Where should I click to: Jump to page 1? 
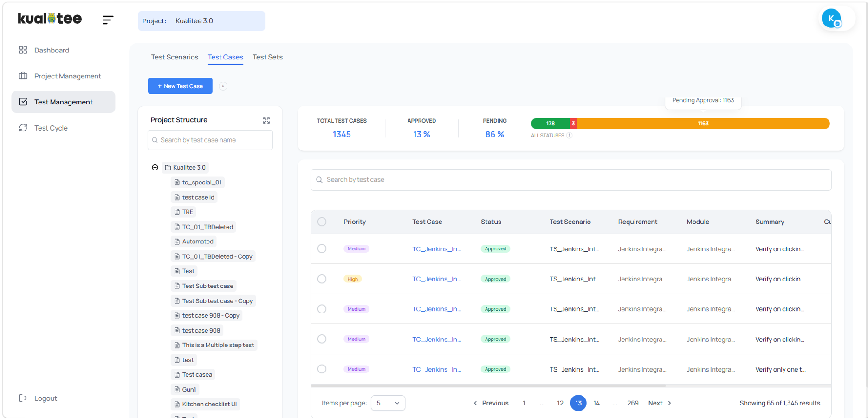pyautogui.click(x=524, y=403)
